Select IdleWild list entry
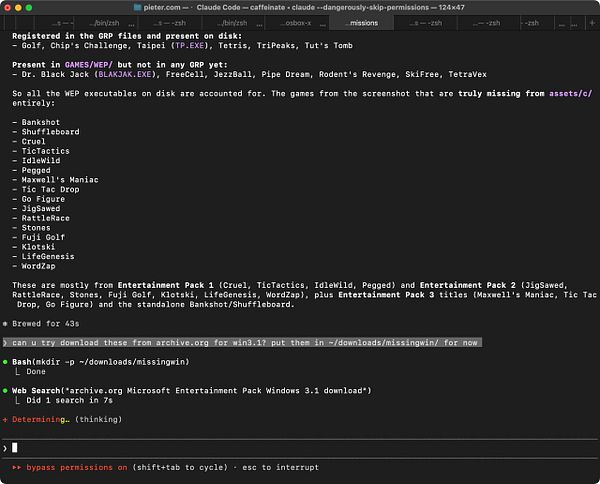Image resolution: width=600 pixels, height=484 pixels. [41, 161]
